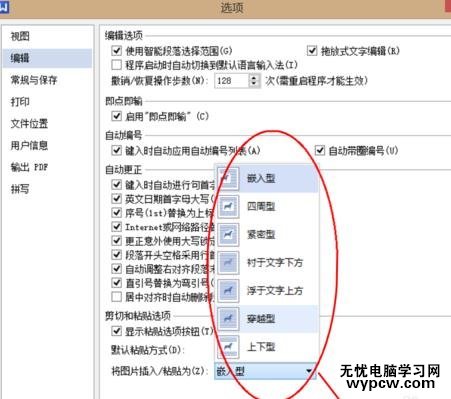This screenshot has width=451, height=399.
Task: Choose 浮于文字上方 option text
Action: 275,290
